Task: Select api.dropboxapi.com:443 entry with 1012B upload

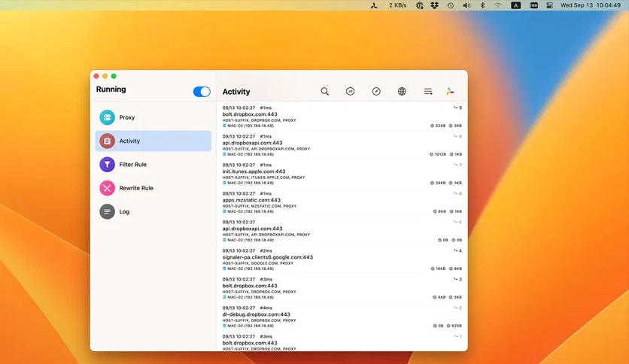Action: [x=342, y=145]
